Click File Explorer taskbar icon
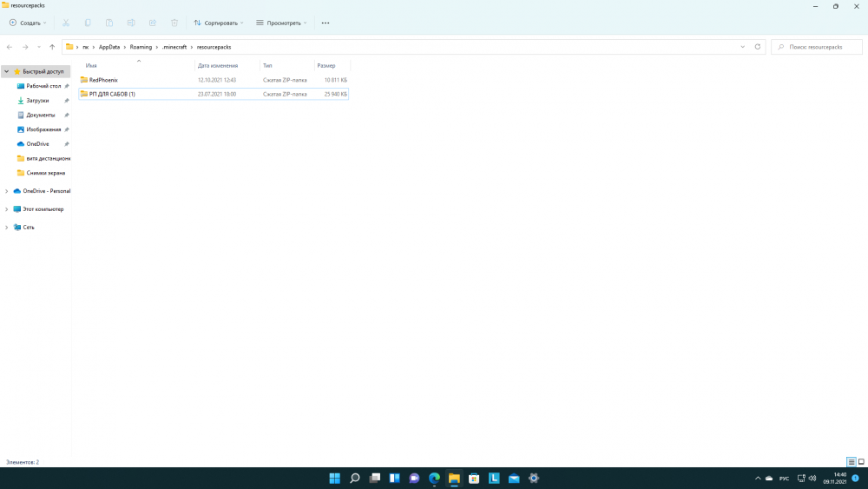Screen dimensions: 868x489 [x=455, y=478]
